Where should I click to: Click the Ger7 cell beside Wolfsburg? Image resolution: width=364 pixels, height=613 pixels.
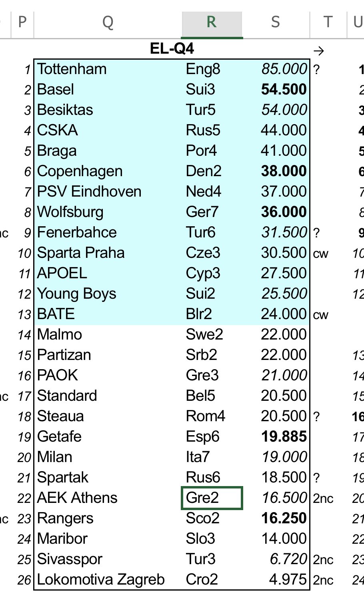pos(212,212)
